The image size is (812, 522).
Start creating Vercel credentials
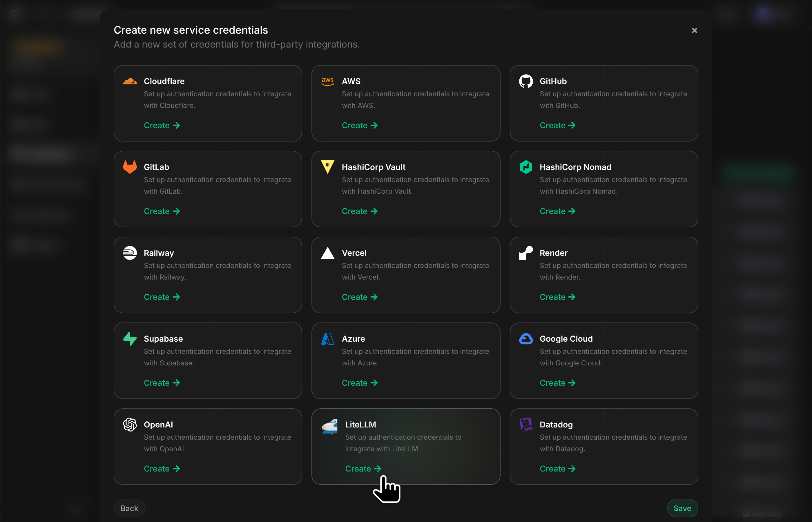point(360,297)
